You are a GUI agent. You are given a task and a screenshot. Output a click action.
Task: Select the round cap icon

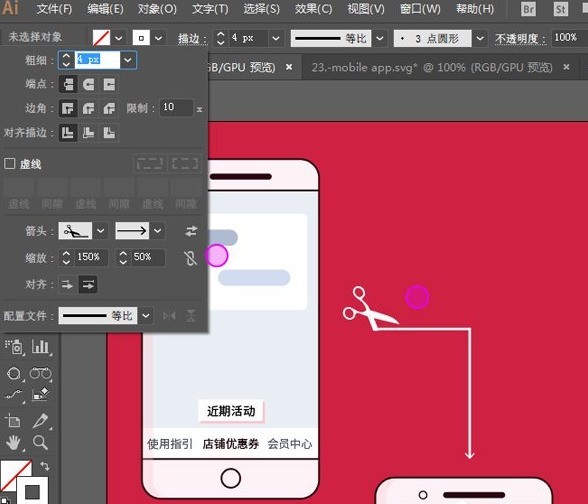tap(88, 84)
